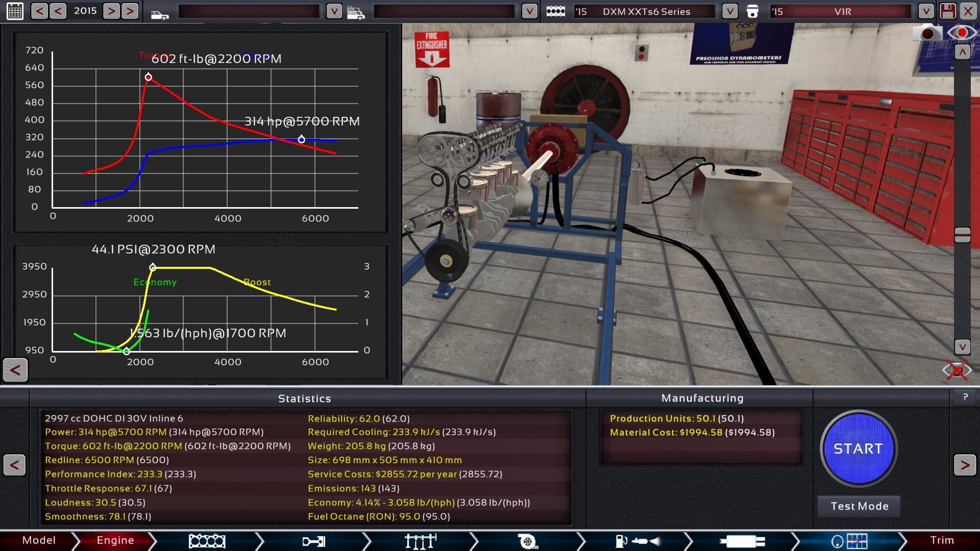This screenshot has height=551, width=980.
Task: Switch to the Trim tab
Action: [942, 540]
